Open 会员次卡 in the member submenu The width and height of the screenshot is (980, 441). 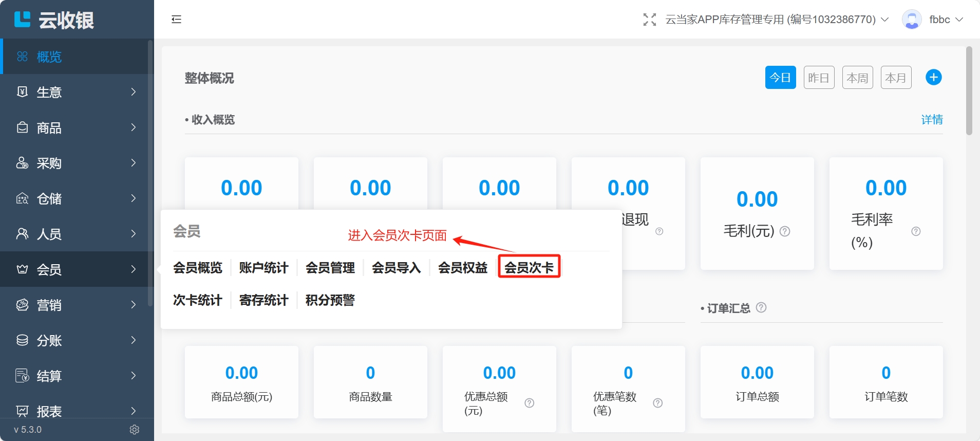tap(529, 267)
